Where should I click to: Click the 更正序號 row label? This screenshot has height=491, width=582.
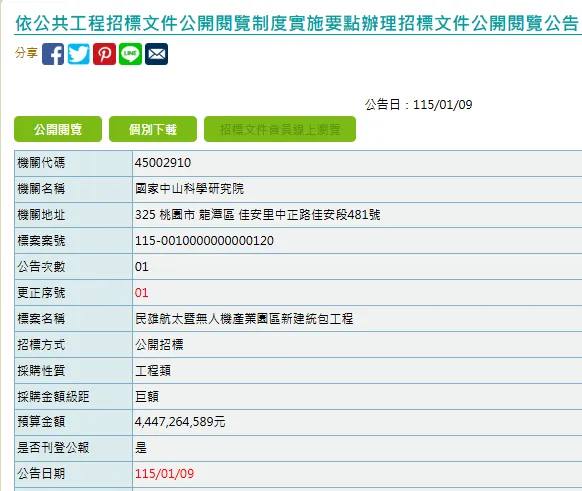pos(41,293)
